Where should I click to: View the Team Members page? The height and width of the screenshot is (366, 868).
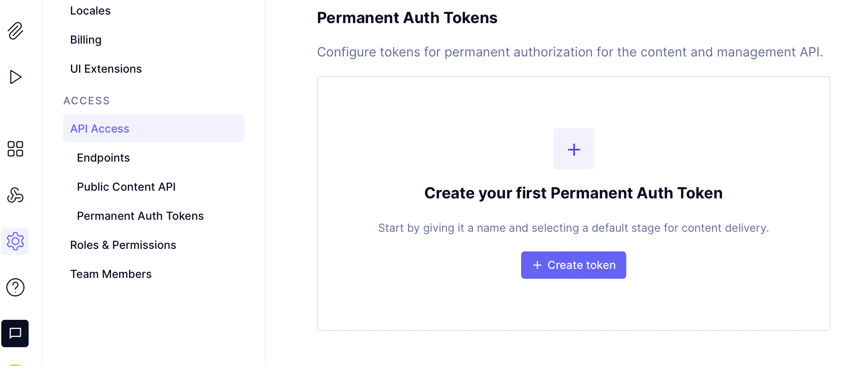pyautogui.click(x=111, y=274)
